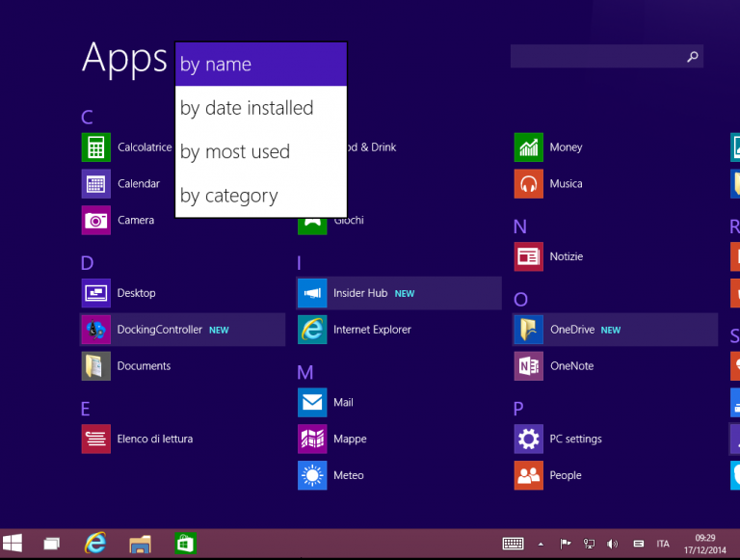The height and width of the screenshot is (560, 740).
Task: Select the N group header
Action: coord(520,227)
